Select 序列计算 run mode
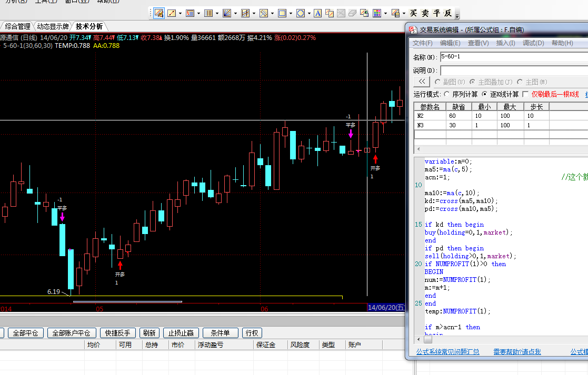 (x=447, y=94)
